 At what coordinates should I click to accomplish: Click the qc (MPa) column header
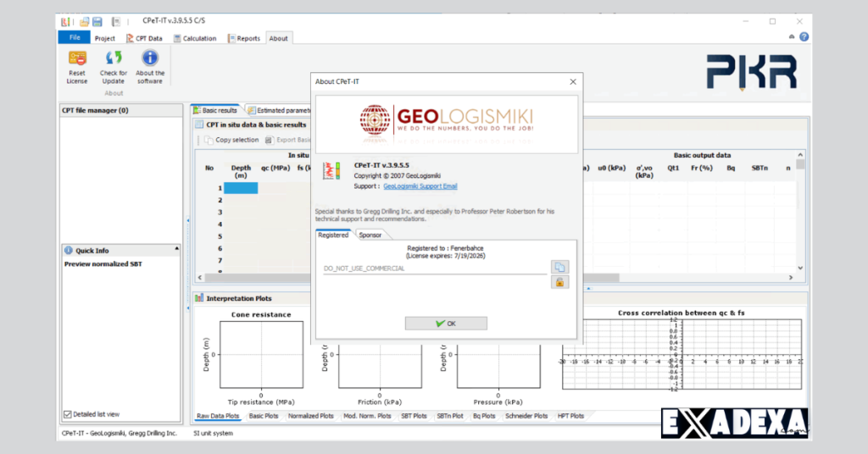coord(275,168)
